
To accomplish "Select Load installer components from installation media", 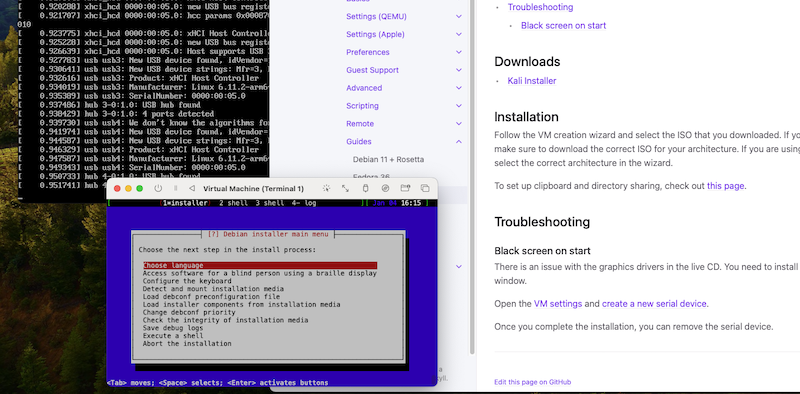I will (241, 305).
